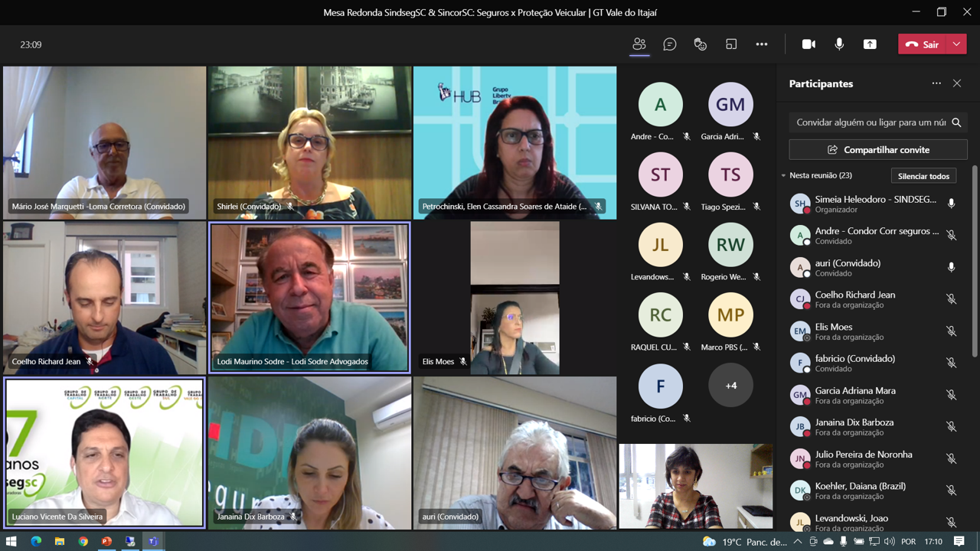Open Participantes panel more options menu
This screenshot has height=551, width=980.
(x=936, y=83)
